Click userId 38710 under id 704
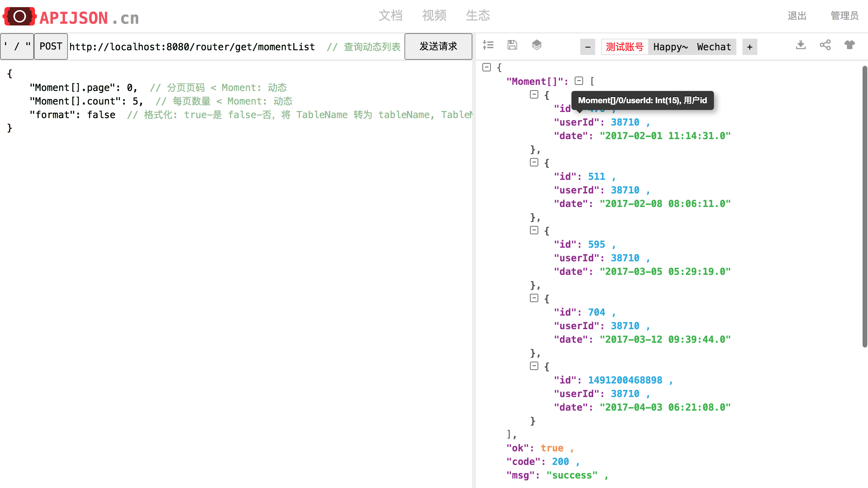Image resolution: width=868 pixels, height=488 pixels. (625, 326)
